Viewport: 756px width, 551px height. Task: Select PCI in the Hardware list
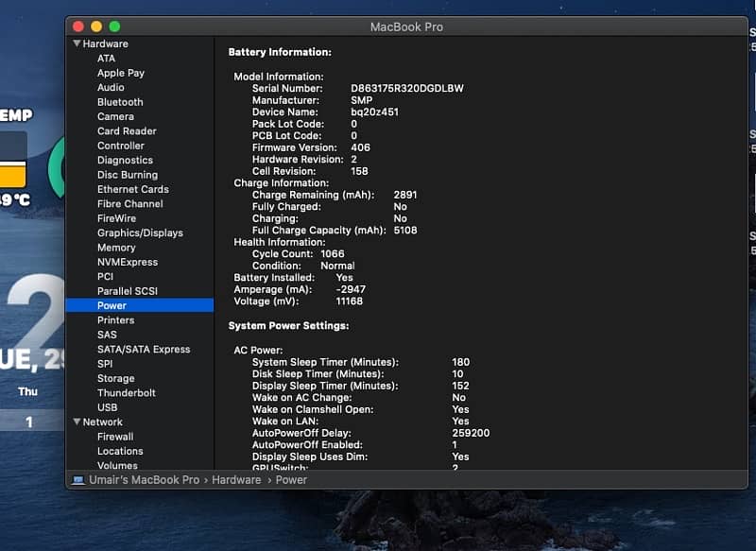(105, 276)
